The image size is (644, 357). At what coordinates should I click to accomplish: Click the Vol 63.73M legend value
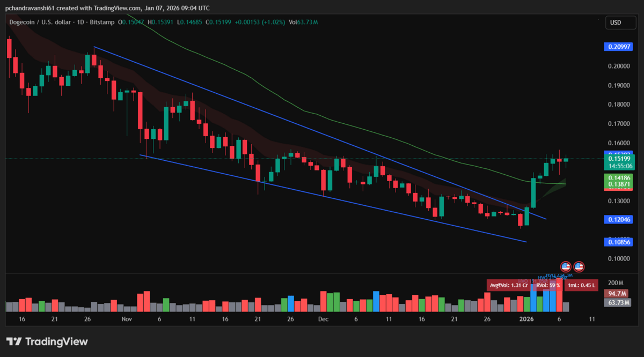303,22
